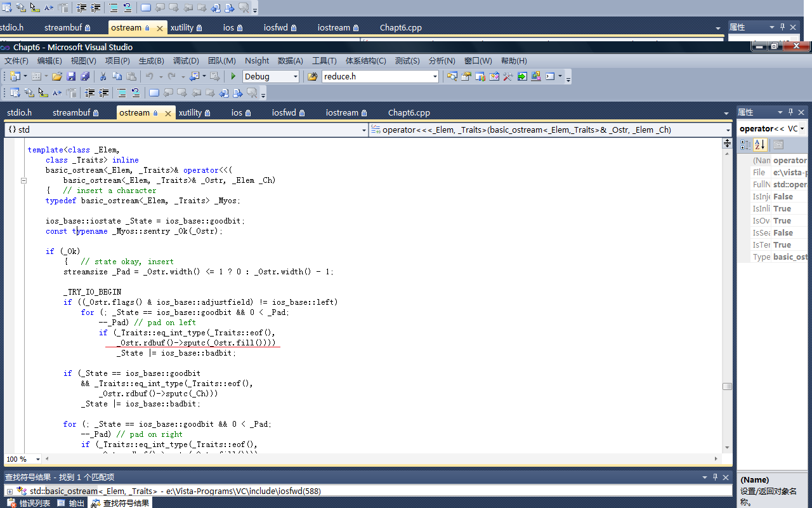Viewport: 812px width, 508px height.
Task: Open the Toolbox wrench icon
Action: click(508, 76)
